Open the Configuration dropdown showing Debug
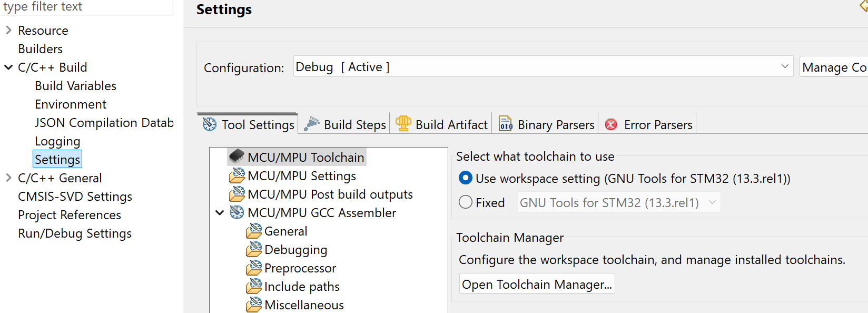The width and height of the screenshot is (868, 313). point(542,67)
